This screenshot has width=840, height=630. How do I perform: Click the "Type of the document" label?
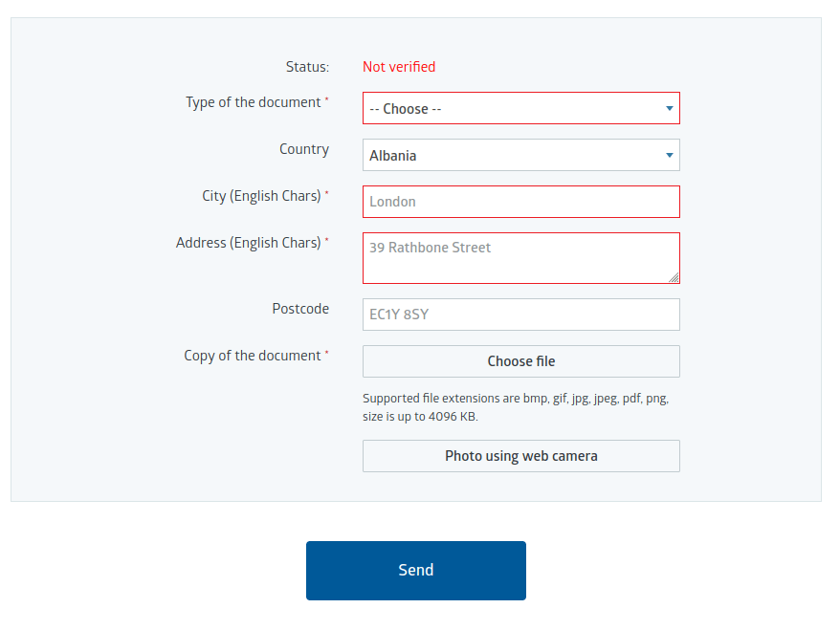254,102
